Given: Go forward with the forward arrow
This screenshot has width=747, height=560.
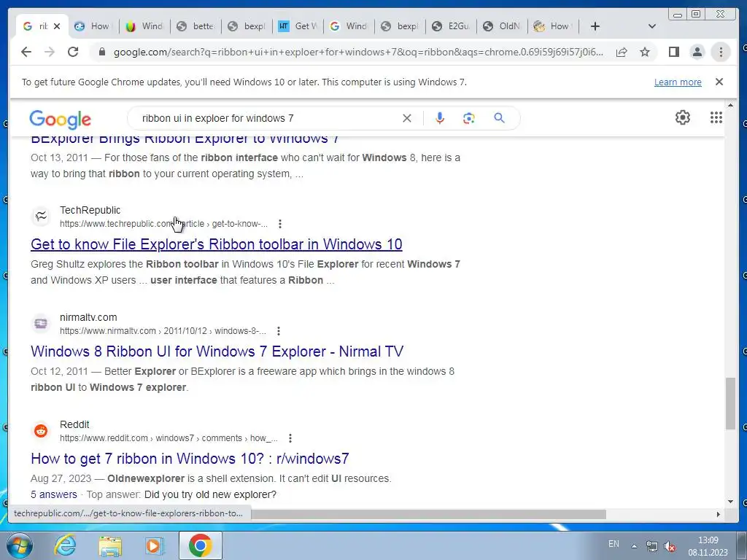Looking at the screenshot, I should click(50, 52).
